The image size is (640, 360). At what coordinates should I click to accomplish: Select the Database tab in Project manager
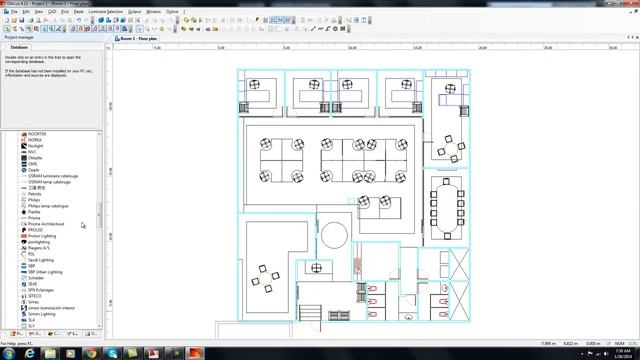(x=19, y=47)
